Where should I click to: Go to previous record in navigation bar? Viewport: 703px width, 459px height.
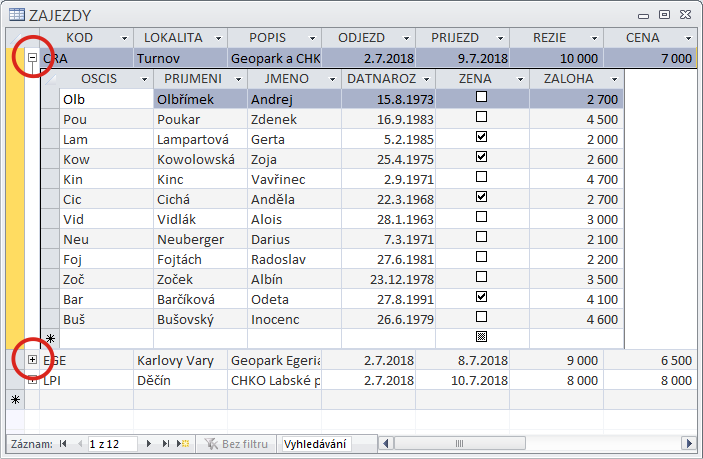coord(77,442)
